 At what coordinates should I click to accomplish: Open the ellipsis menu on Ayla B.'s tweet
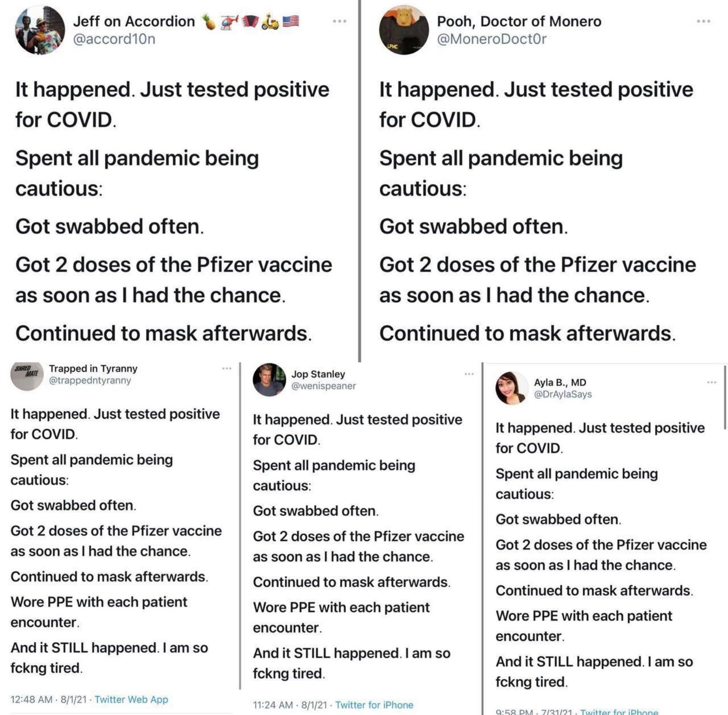point(711,382)
